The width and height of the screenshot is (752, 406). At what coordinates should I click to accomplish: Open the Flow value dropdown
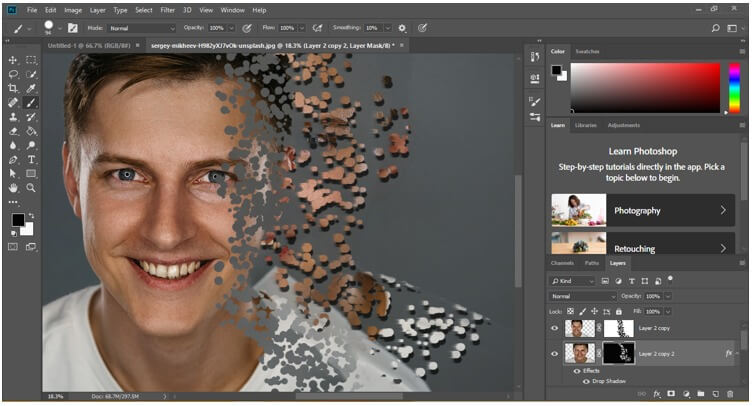(302, 28)
